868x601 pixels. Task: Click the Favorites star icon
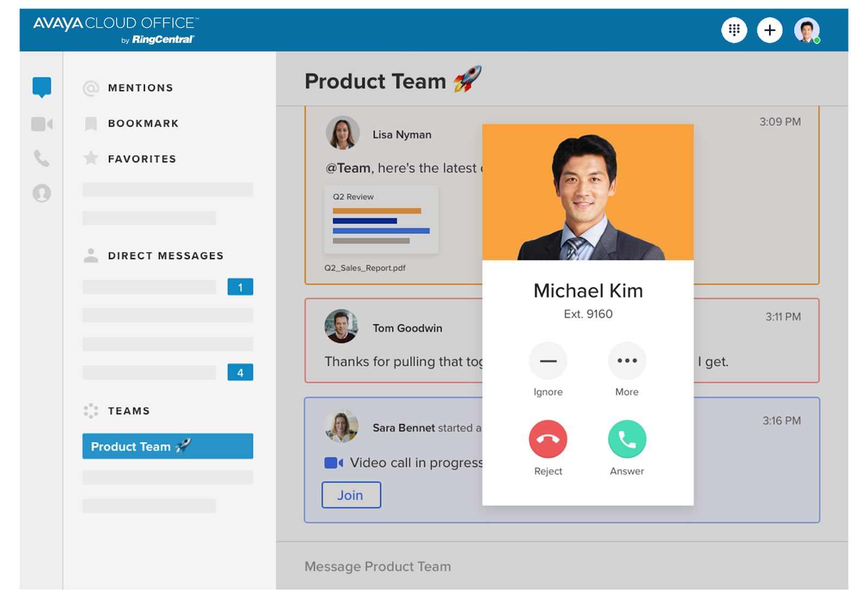pyautogui.click(x=91, y=158)
